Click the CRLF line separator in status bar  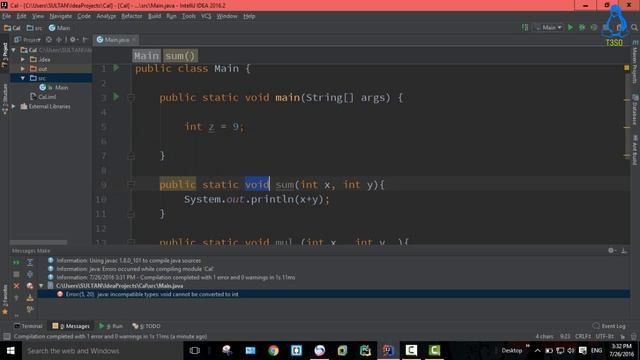[583, 336]
